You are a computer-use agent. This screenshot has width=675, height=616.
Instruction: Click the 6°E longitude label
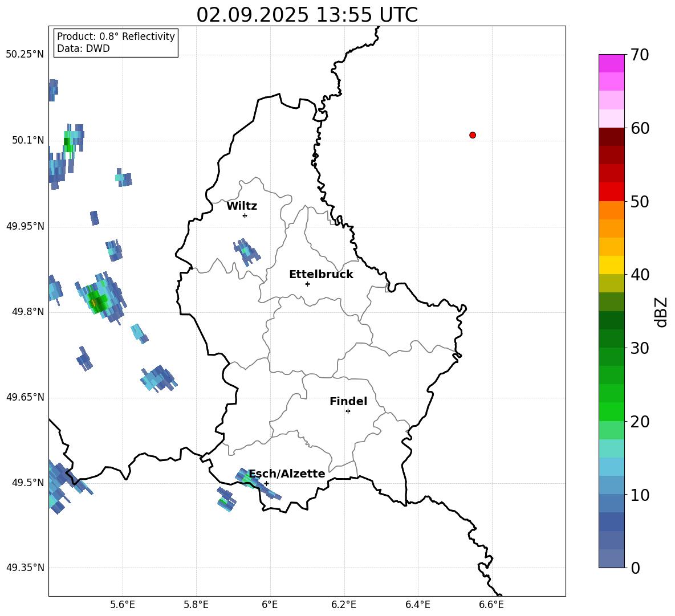tap(270, 605)
